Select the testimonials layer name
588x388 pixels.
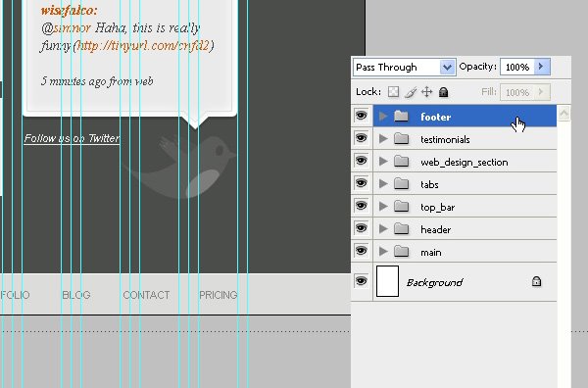click(x=445, y=140)
